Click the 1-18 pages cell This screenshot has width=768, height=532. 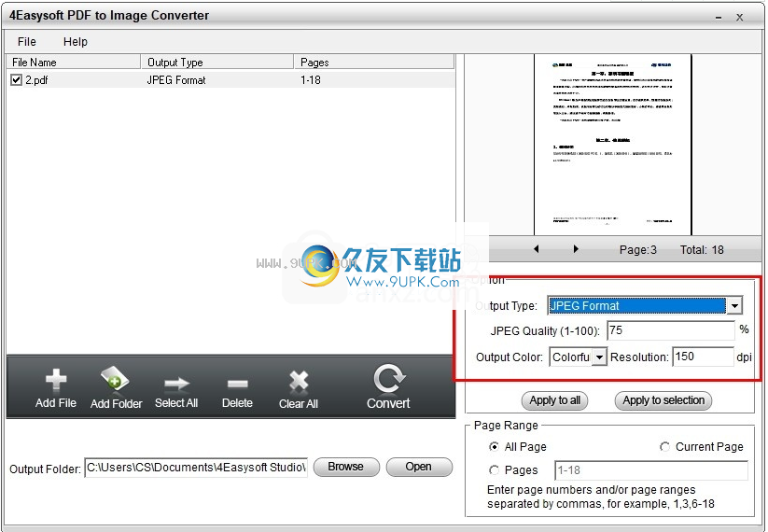coord(311,80)
